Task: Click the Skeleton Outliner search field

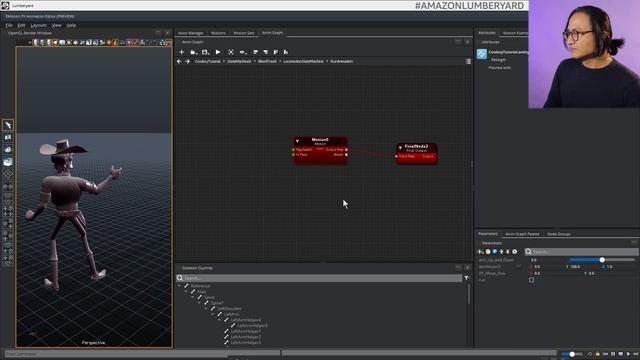Action: coord(319,278)
